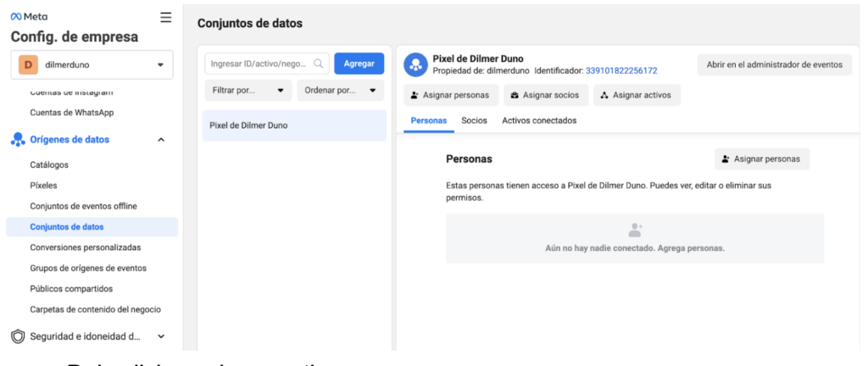
Task: Click the blue Agregar button
Action: pyautogui.click(x=359, y=64)
